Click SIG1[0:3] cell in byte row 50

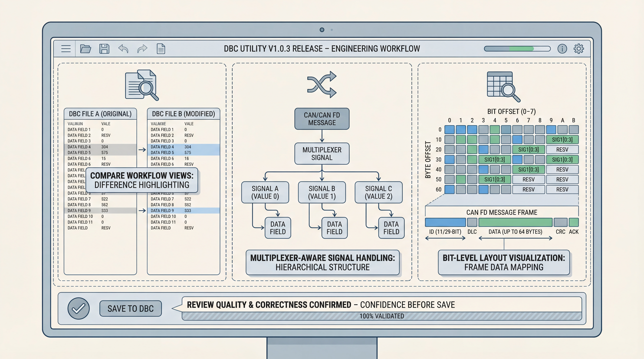click(x=494, y=179)
